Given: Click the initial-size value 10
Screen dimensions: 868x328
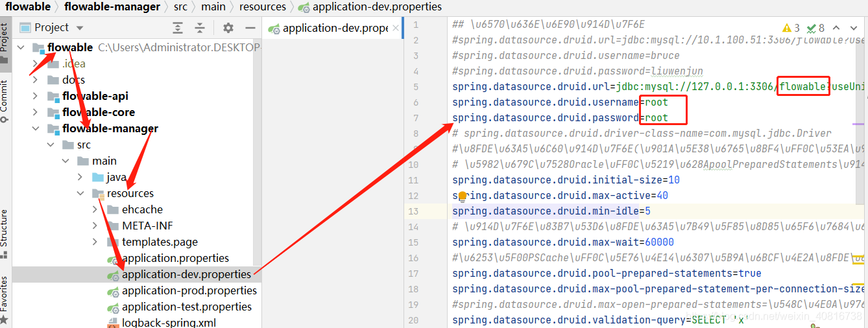Looking at the screenshot, I should tap(674, 180).
